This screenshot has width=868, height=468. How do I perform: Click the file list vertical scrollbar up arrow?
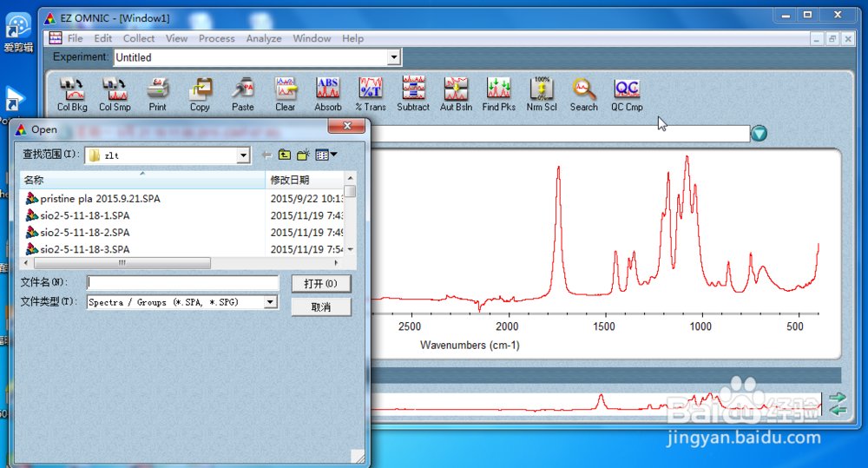(350, 177)
